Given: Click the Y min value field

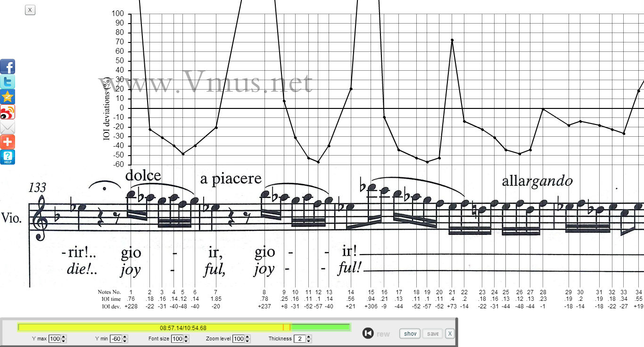Looking at the screenshot, I should tap(116, 339).
